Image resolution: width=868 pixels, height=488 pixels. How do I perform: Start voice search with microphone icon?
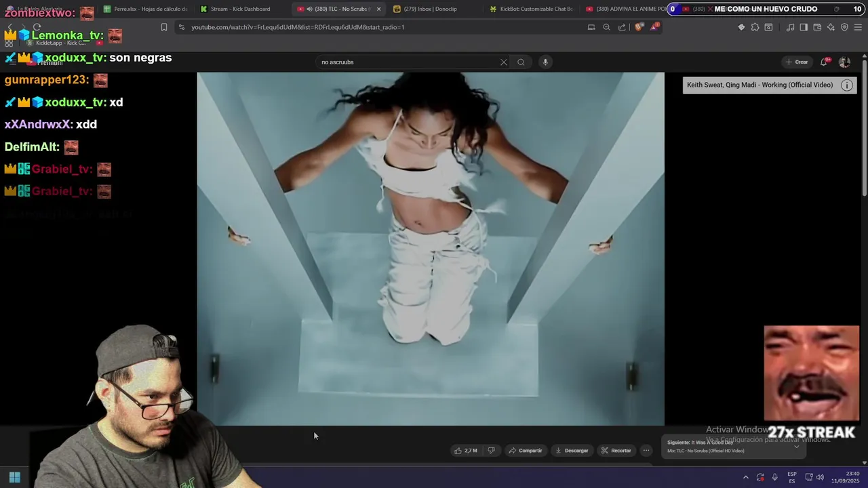coord(545,62)
